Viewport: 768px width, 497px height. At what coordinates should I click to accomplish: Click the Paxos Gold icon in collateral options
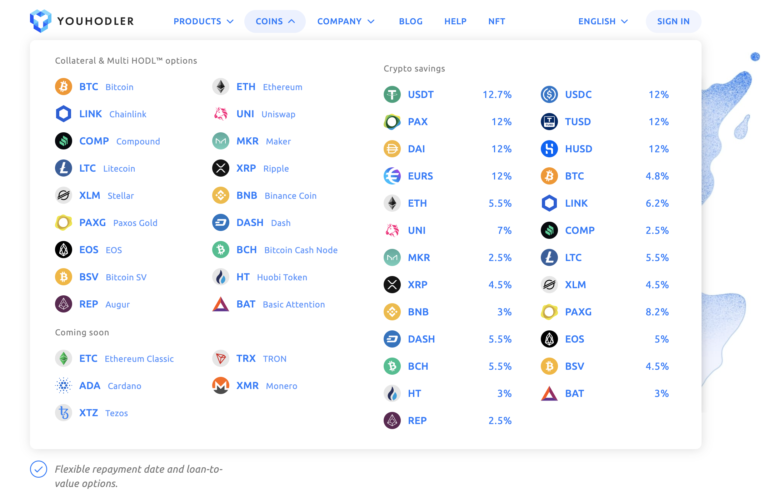pos(63,222)
